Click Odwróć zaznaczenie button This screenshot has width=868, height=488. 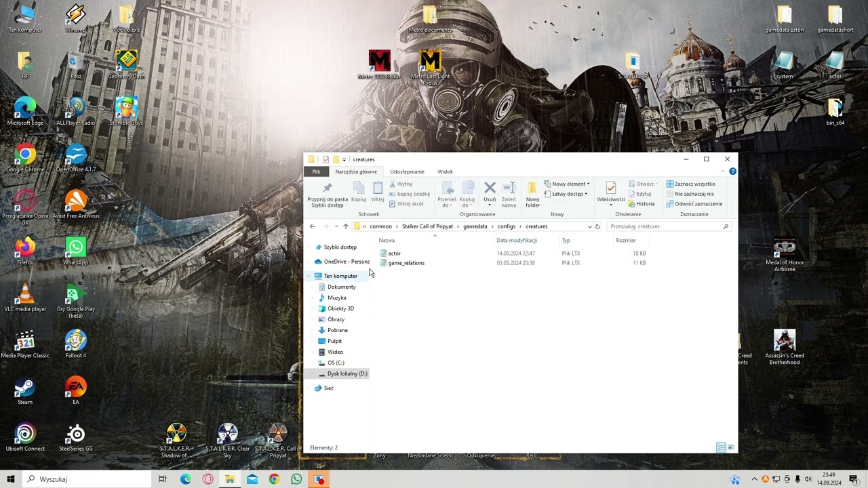[x=694, y=203]
